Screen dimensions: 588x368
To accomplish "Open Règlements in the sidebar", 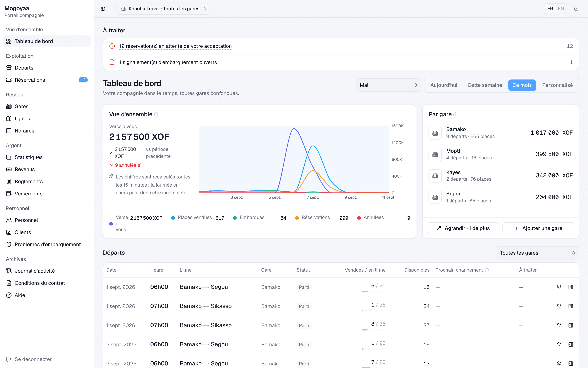I will [47, 181].
